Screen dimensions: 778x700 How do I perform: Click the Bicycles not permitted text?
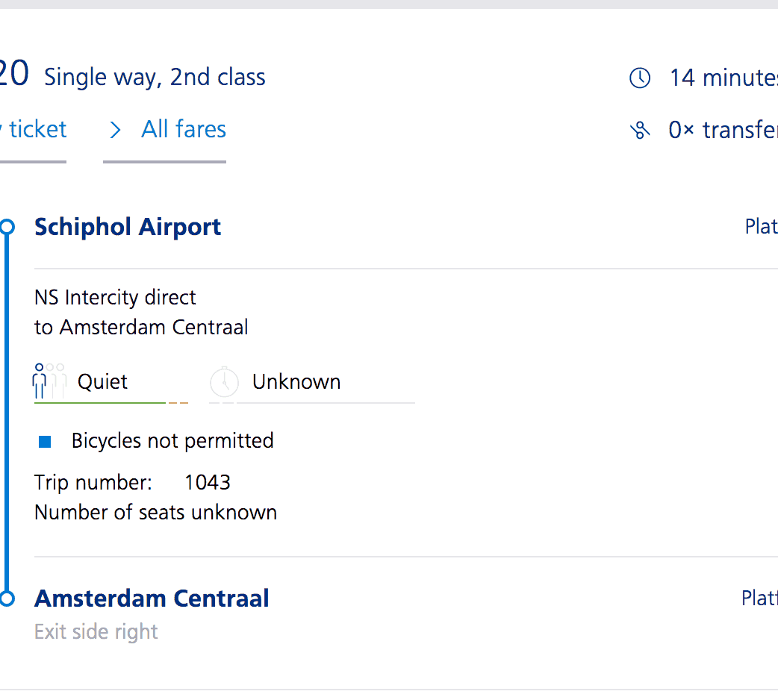point(172,440)
